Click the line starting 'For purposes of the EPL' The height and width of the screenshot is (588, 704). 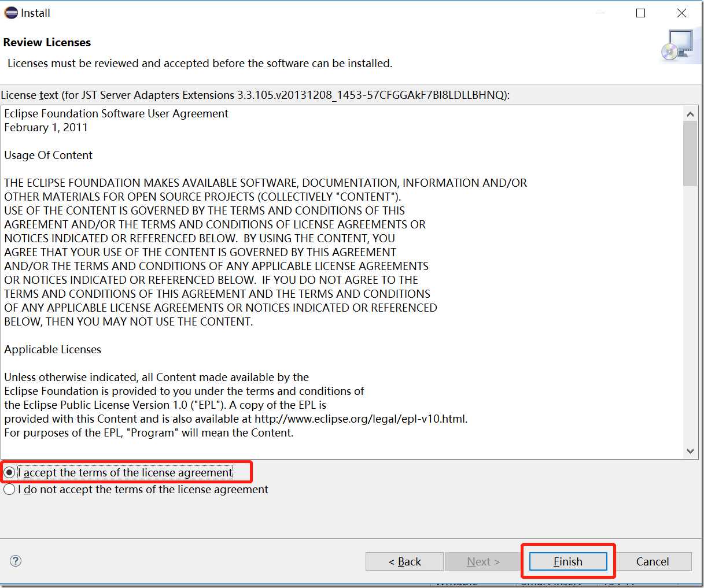[149, 432]
